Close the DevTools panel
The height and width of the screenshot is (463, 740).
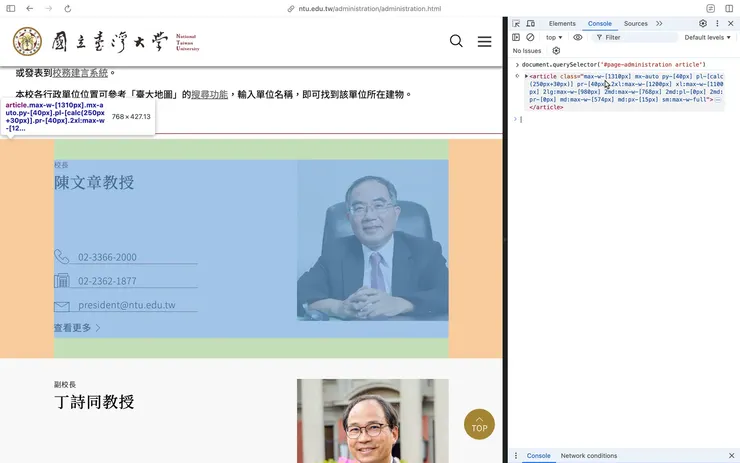click(x=731, y=23)
